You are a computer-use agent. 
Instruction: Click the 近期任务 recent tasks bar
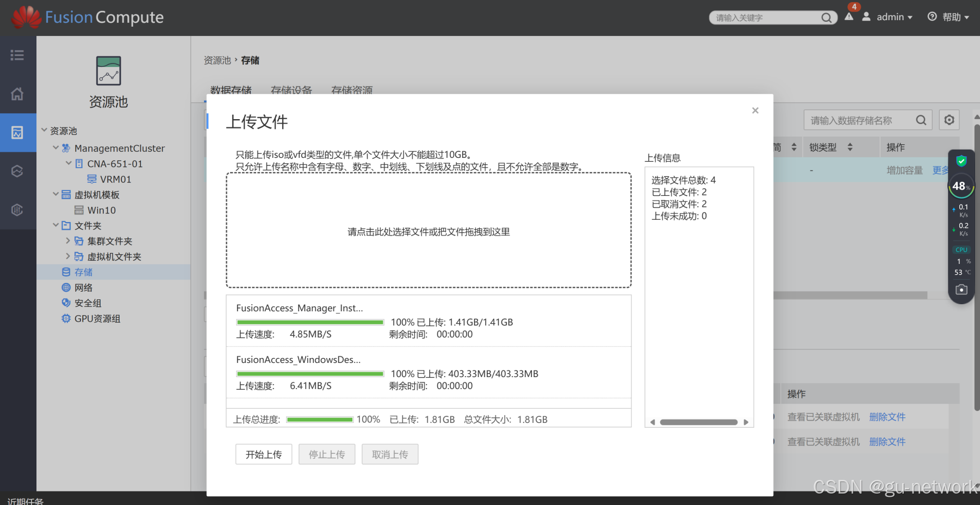point(26,501)
